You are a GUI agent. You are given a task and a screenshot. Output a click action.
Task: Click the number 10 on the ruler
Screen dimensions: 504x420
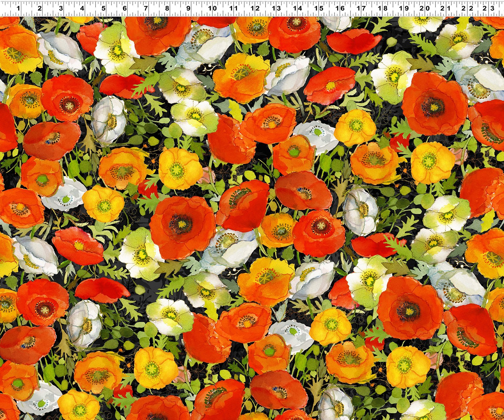212,9
